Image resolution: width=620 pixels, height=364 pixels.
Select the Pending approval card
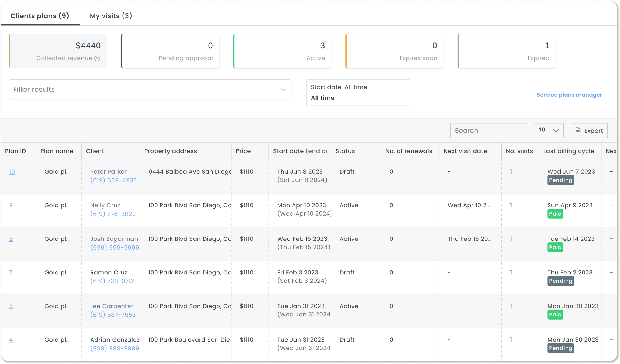[170, 51]
